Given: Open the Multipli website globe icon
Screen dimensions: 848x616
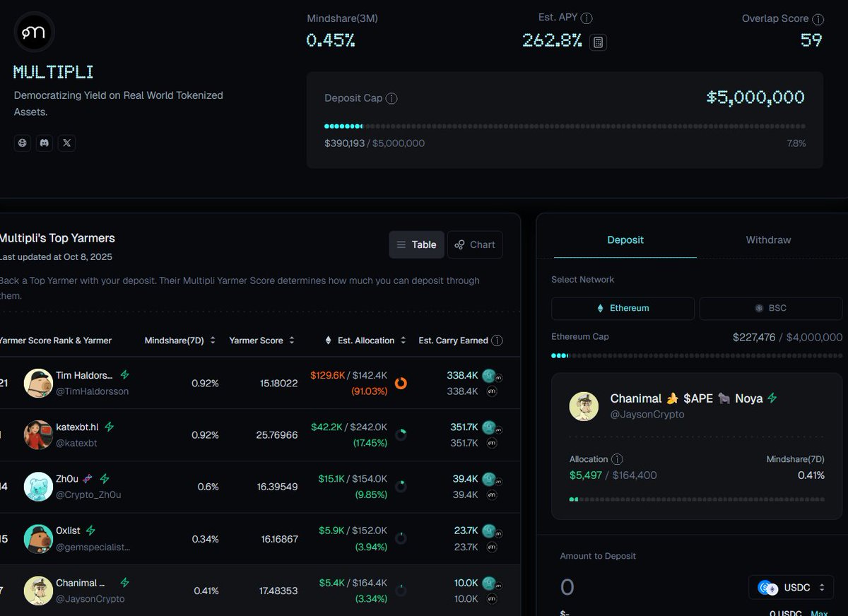Looking at the screenshot, I should click(23, 143).
